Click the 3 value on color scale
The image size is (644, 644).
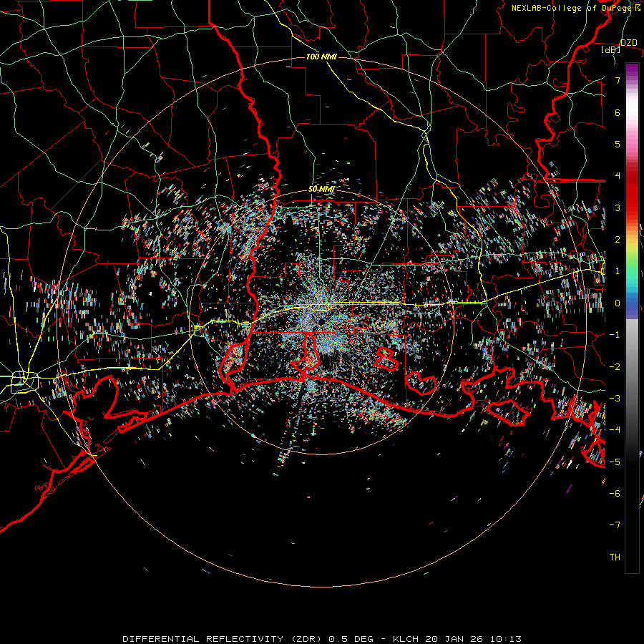click(x=618, y=208)
